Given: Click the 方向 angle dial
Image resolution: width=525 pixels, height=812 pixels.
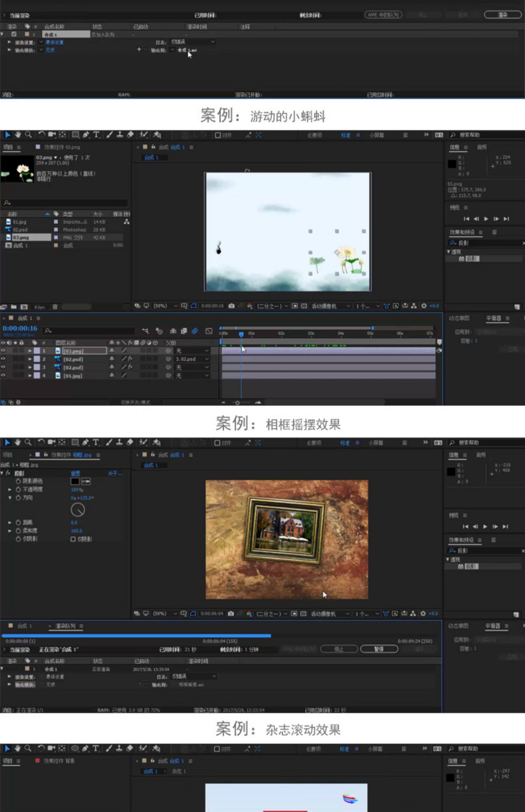Looking at the screenshot, I should pos(78,510).
